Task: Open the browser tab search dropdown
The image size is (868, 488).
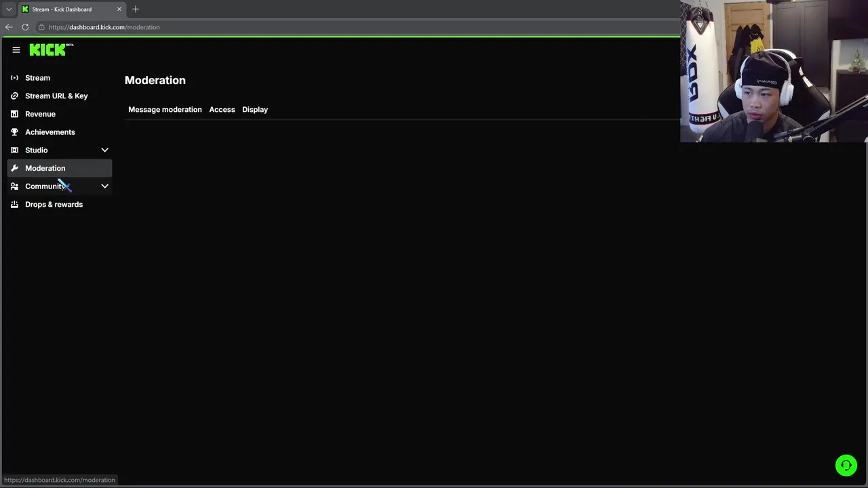Action: 9,9
